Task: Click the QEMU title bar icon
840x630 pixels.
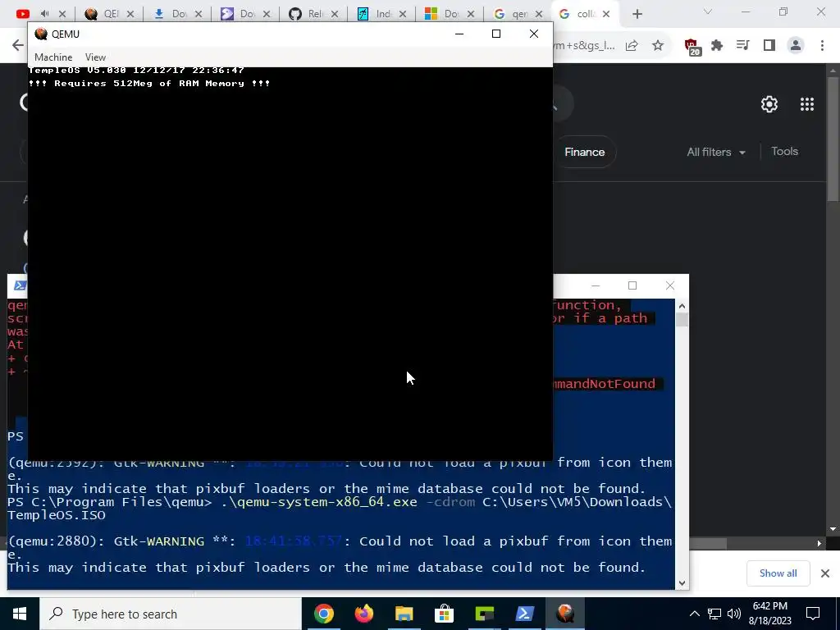Action: pyautogui.click(x=41, y=34)
